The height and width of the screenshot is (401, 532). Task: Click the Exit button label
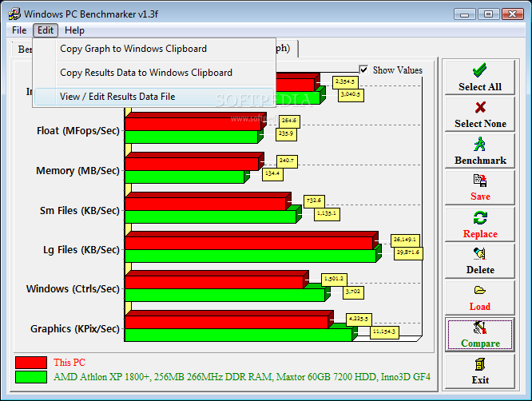point(480,380)
